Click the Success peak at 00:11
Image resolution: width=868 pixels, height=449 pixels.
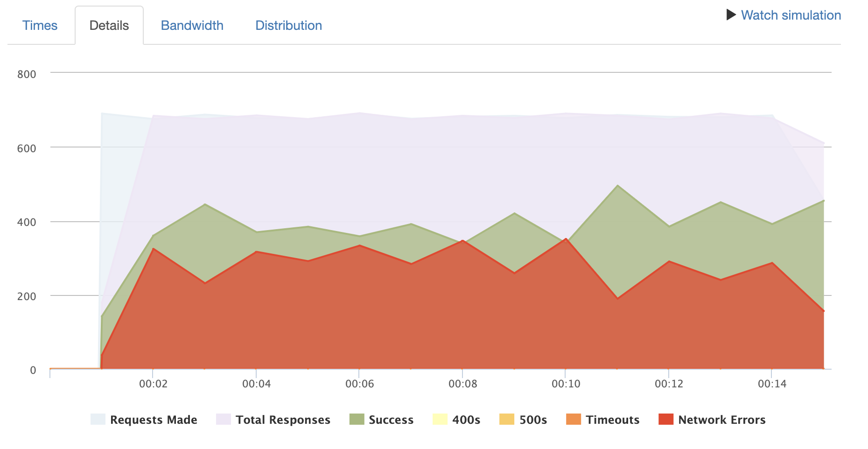(x=617, y=185)
